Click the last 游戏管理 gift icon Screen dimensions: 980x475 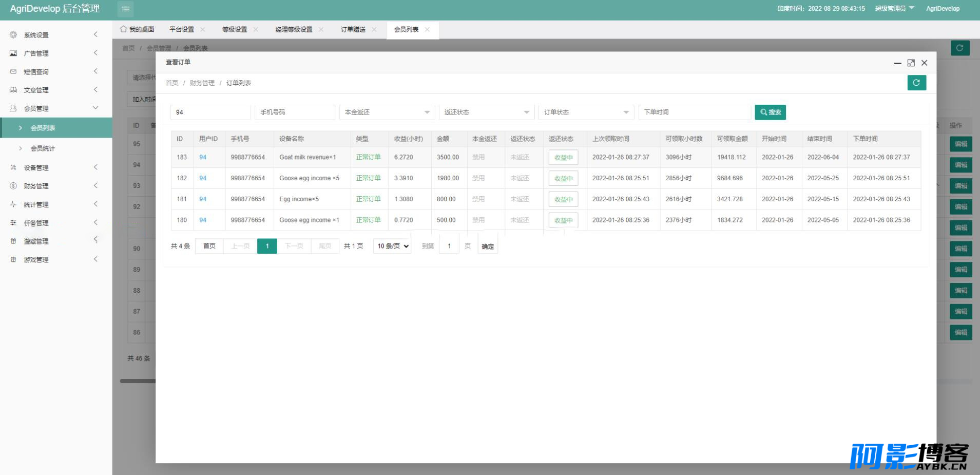pyautogui.click(x=13, y=259)
